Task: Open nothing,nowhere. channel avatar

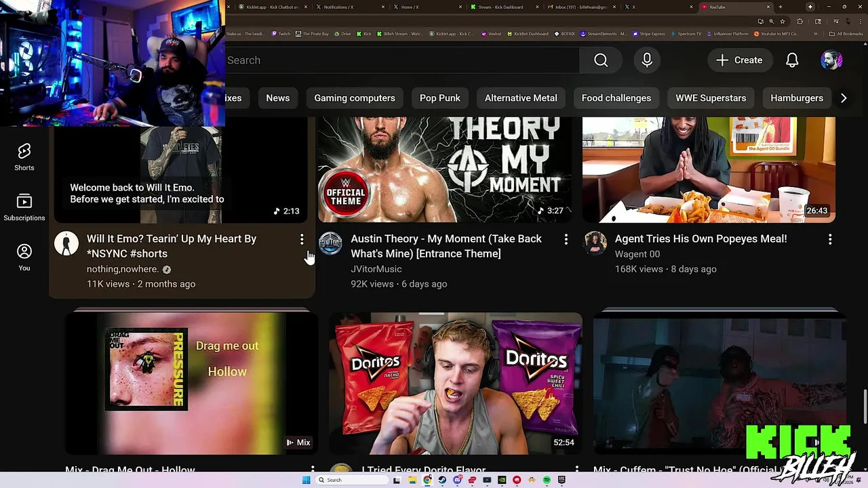Action: coord(66,243)
